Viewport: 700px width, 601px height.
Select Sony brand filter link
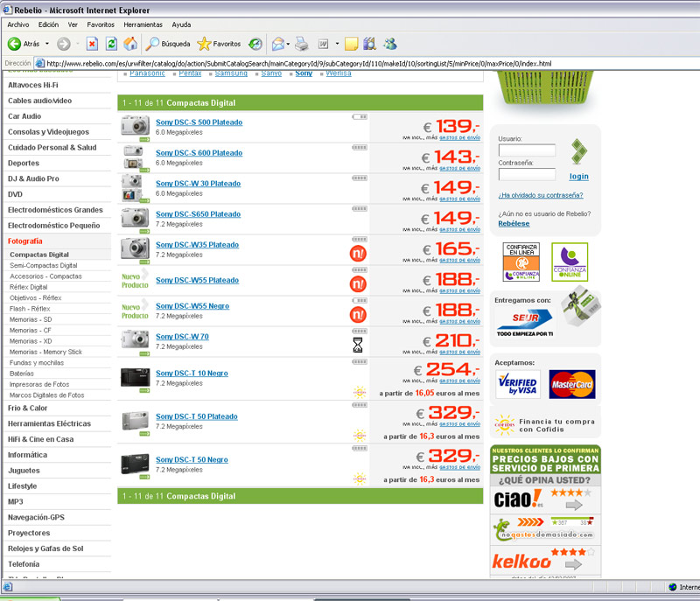click(304, 73)
